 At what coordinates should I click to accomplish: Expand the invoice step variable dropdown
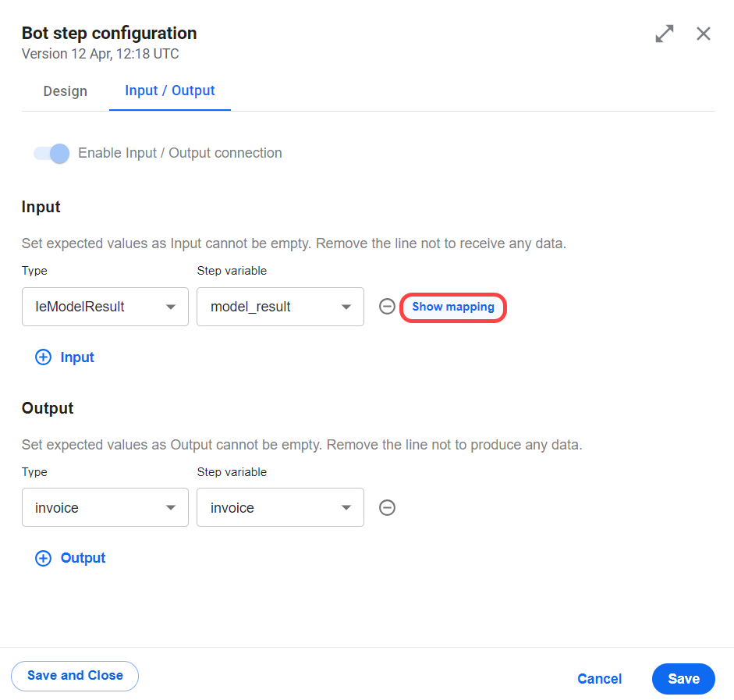pos(280,507)
